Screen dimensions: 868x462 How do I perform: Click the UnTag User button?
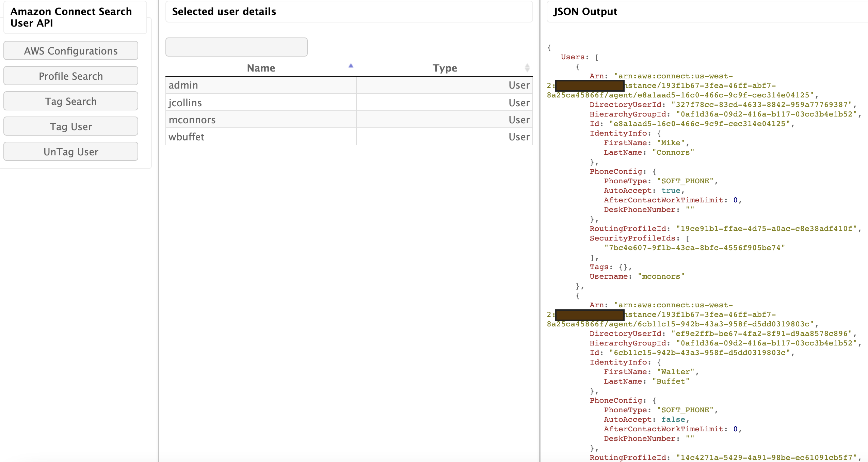point(71,152)
